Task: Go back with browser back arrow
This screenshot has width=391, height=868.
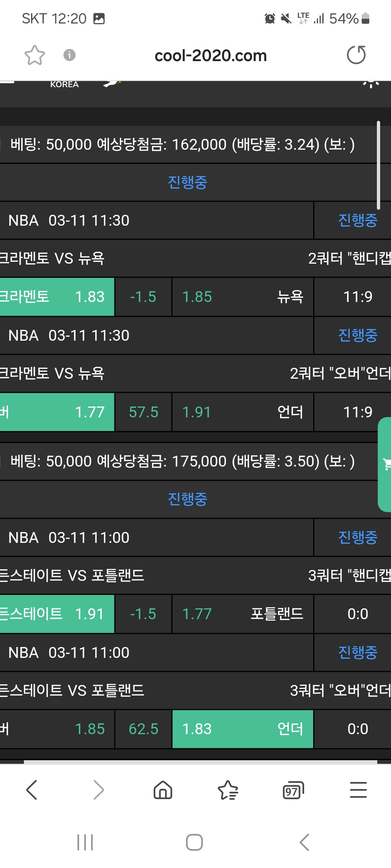Action: click(32, 790)
